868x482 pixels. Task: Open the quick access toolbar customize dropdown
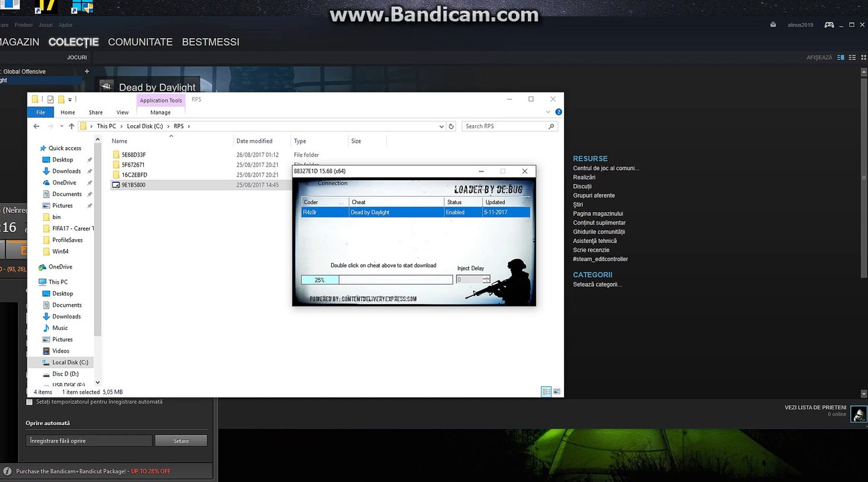pos(70,100)
